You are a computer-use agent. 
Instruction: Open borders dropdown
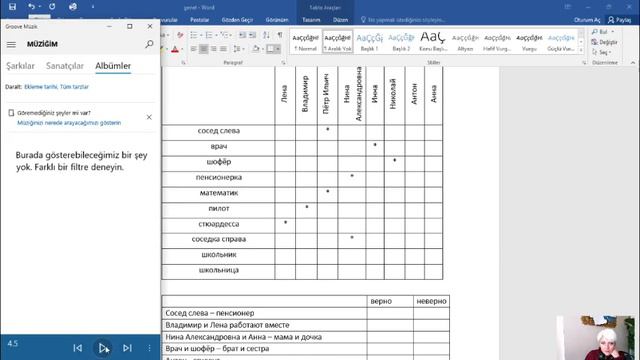278,49
